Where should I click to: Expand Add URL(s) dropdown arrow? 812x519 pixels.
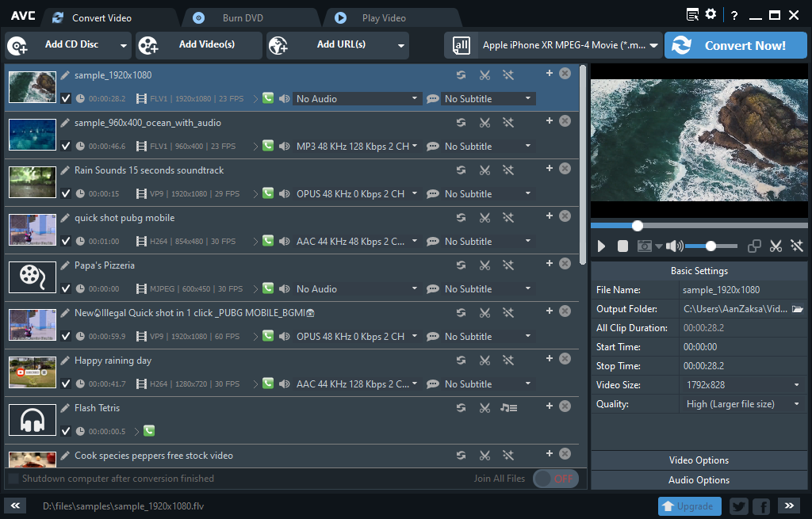click(x=400, y=45)
